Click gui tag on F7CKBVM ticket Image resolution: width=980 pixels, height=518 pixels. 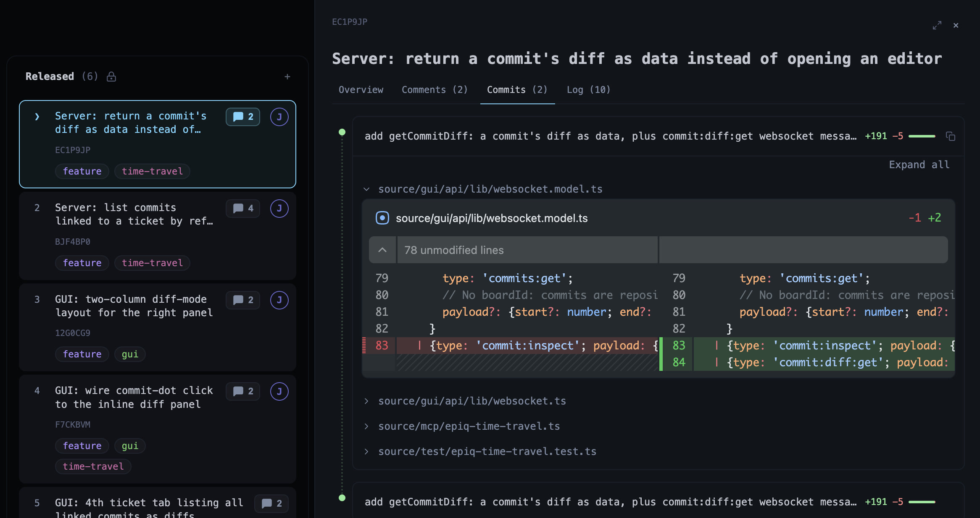click(x=130, y=446)
